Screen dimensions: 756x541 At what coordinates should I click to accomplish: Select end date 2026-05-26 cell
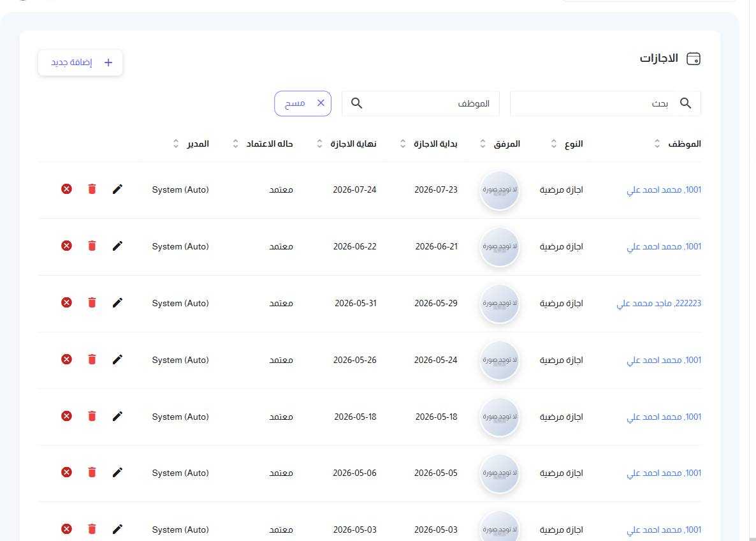tap(355, 360)
